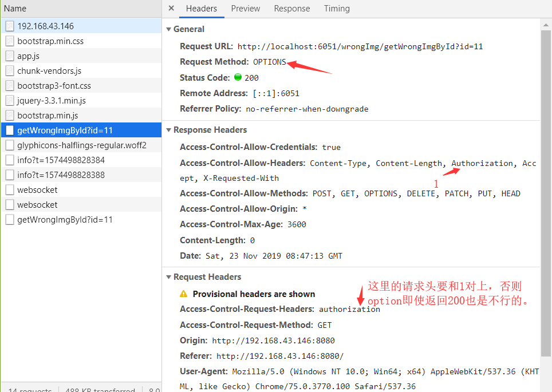Click file icon beside app.js
Screen dimensions: 552x392
pyautogui.click(x=10, y=56)
